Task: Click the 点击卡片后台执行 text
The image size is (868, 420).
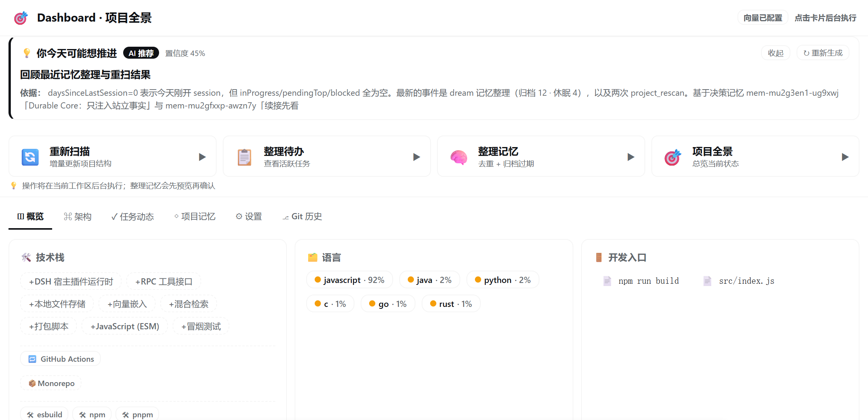Action: 826,18
